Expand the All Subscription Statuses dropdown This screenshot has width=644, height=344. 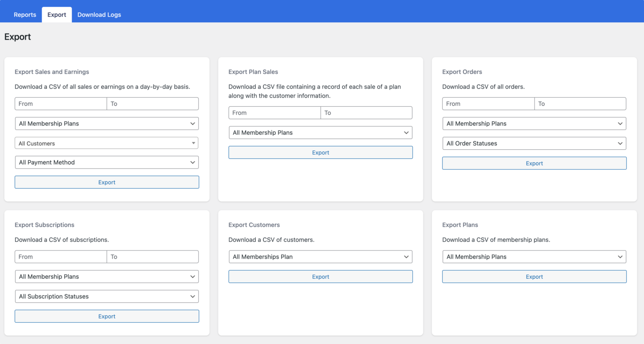(x=107, y=296)
